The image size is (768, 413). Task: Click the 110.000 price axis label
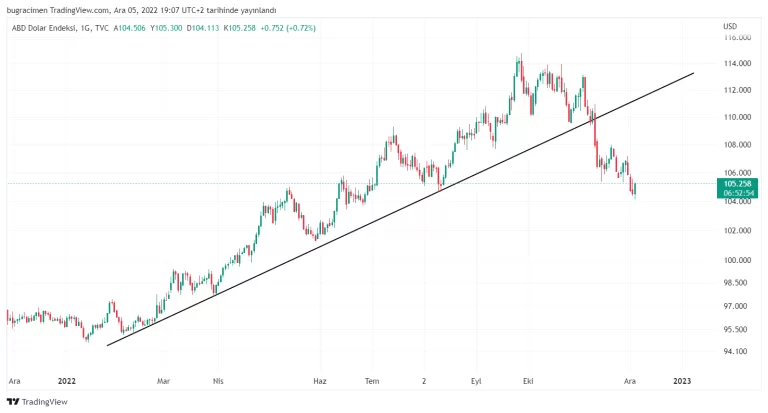pyautogui.click(x=737, y=117)
